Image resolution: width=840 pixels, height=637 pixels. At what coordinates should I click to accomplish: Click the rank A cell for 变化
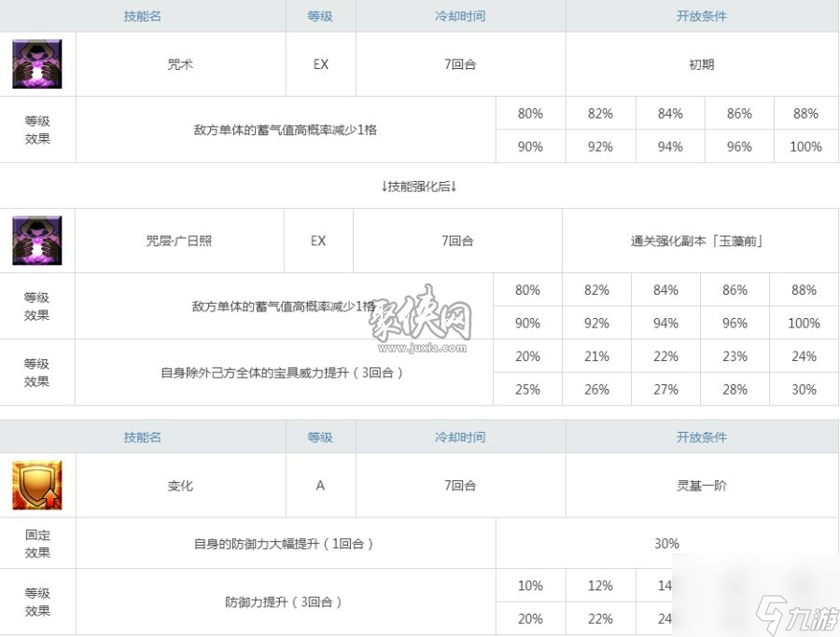pyautogui.click(x=320, y=486)
